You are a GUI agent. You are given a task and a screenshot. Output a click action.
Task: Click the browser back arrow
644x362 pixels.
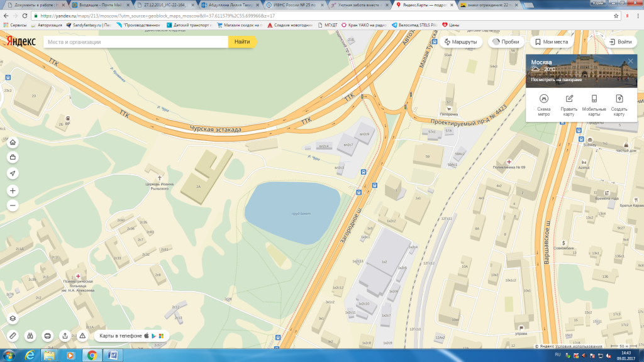[x=6, y=16]
